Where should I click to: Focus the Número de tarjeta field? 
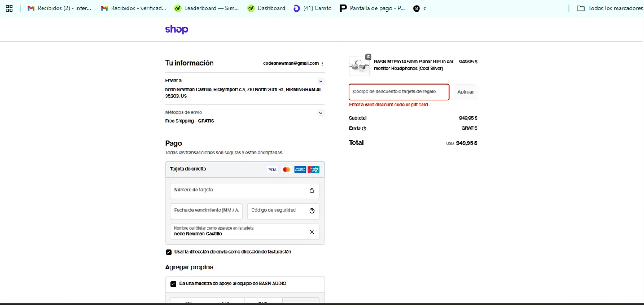(x=245, y=191)
